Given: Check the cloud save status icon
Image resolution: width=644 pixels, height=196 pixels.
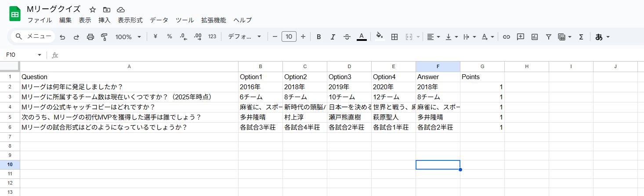Looking at the screenshot, I should pyautogui.click(x=120, y=9).
